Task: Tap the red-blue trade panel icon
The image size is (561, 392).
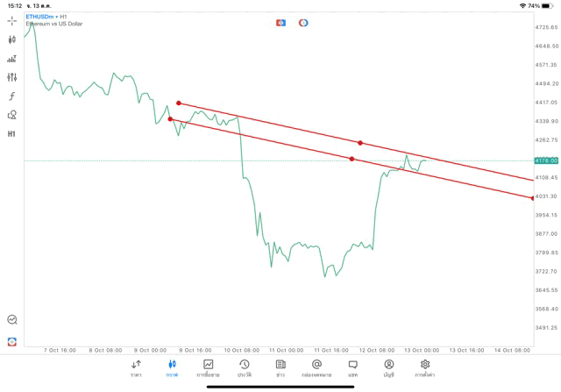Action: [280, 22]
